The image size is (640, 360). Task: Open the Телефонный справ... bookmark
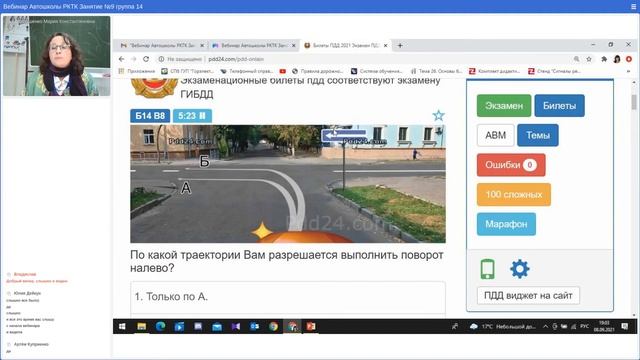pyautogui.click(x=247, y=71)
